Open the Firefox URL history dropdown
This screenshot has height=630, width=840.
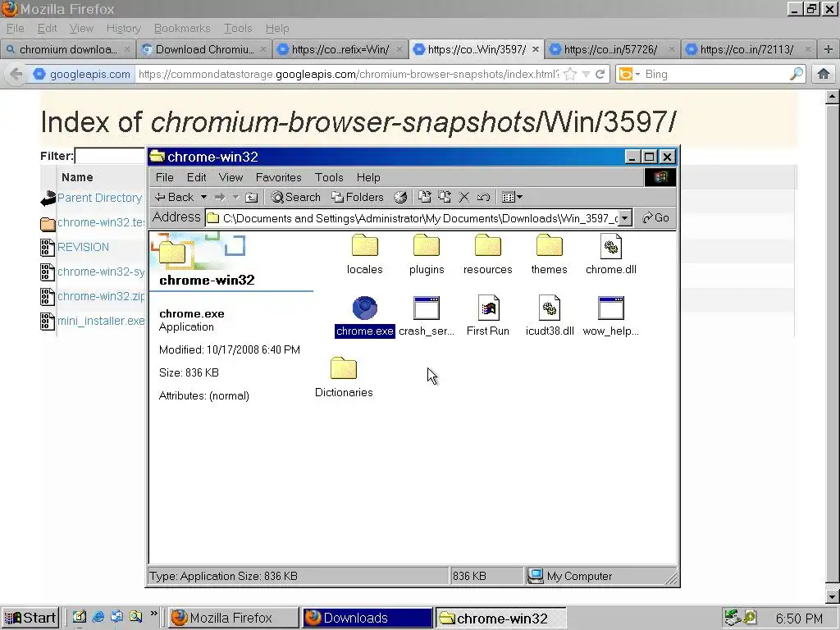pos(586,74)
